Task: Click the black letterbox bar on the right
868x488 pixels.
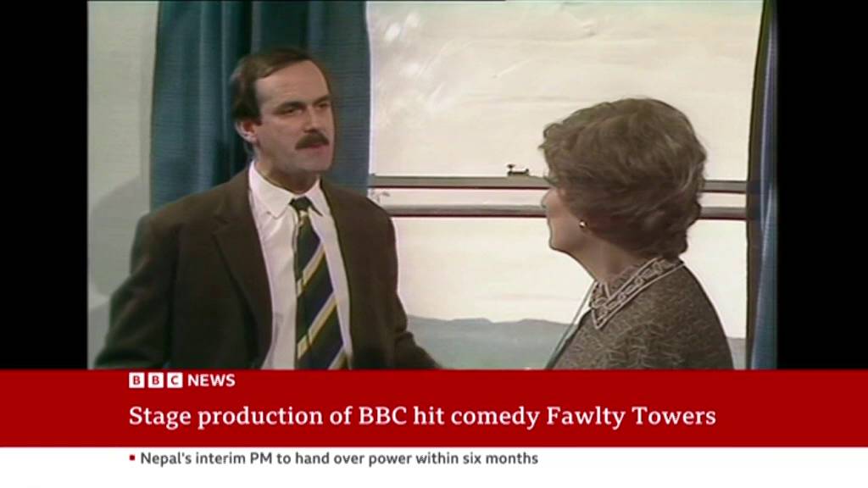Action: [x=822, y=185]
